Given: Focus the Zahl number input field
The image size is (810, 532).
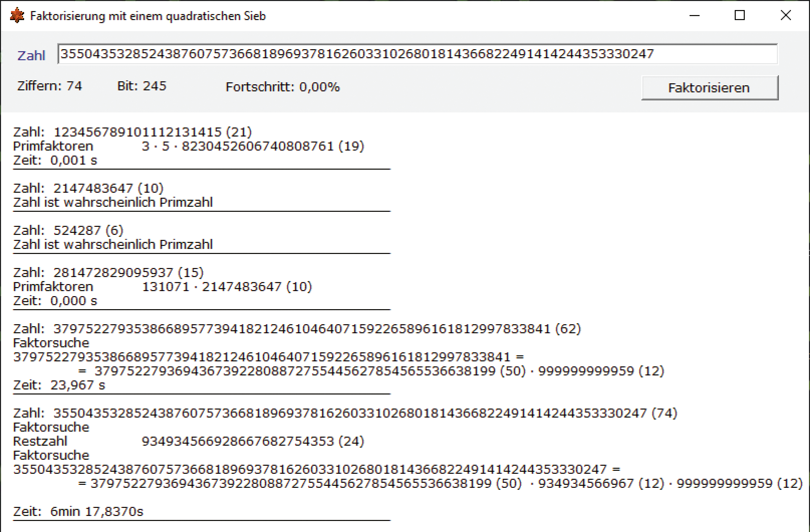Looking at the screenshot, I should [x=417, y=54].
